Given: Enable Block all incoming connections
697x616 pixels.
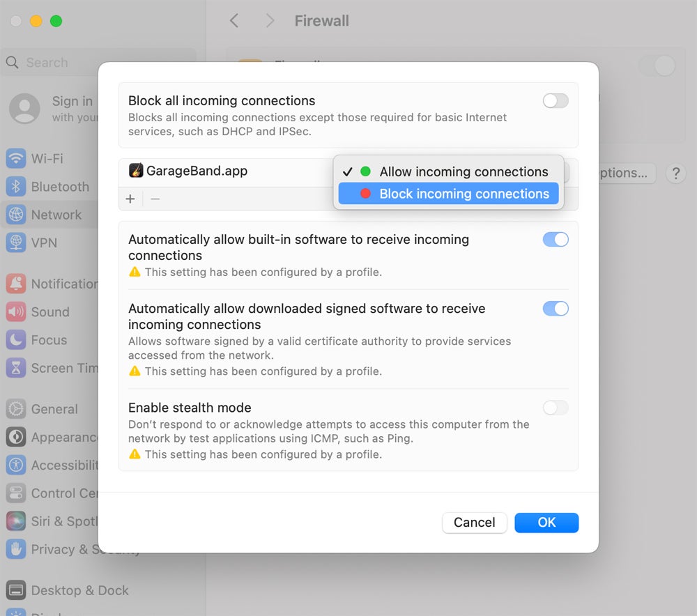Looking at the screenshot, I should click(556, 100).
